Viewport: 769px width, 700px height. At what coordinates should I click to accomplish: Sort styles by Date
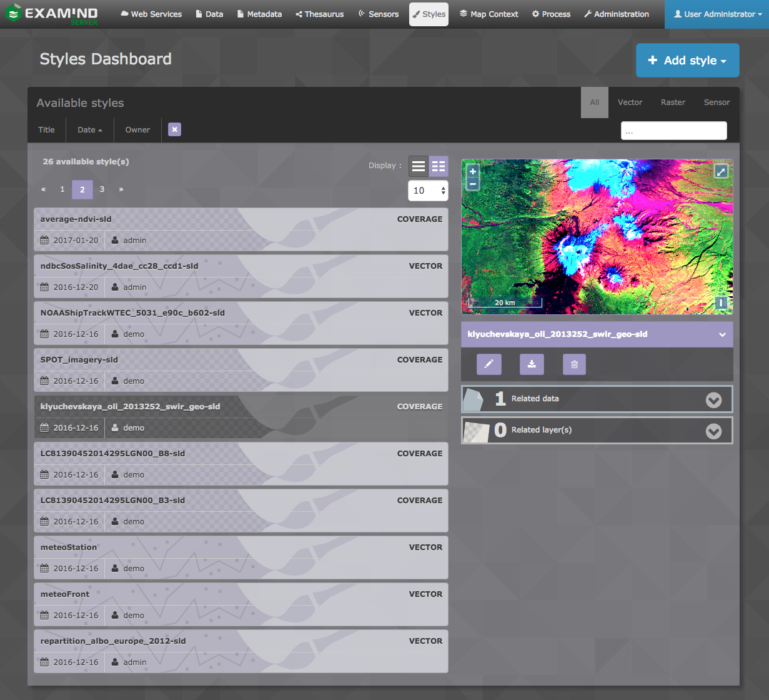coord(89,130)
